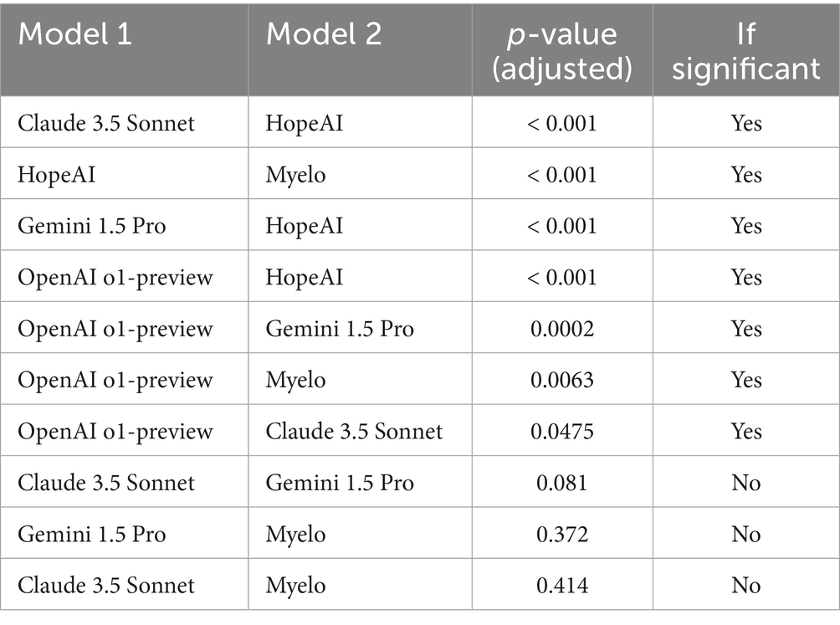Screen dimensions: 840x625
Task: Click "No" in the 0.081 row
Action: pyautogui.click(x=745, y=483)
